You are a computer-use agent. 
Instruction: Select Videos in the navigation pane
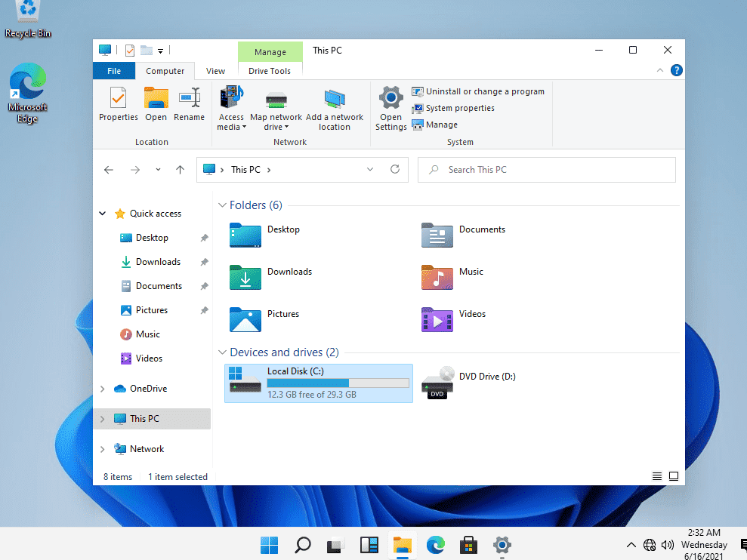coord(149,358)
